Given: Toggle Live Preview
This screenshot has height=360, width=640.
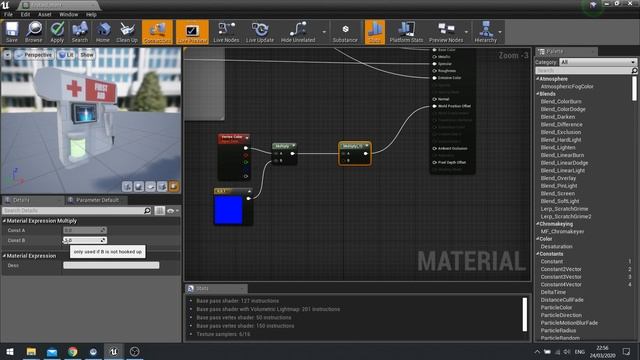Looking at the screenshot, I should tap(192, 32).
